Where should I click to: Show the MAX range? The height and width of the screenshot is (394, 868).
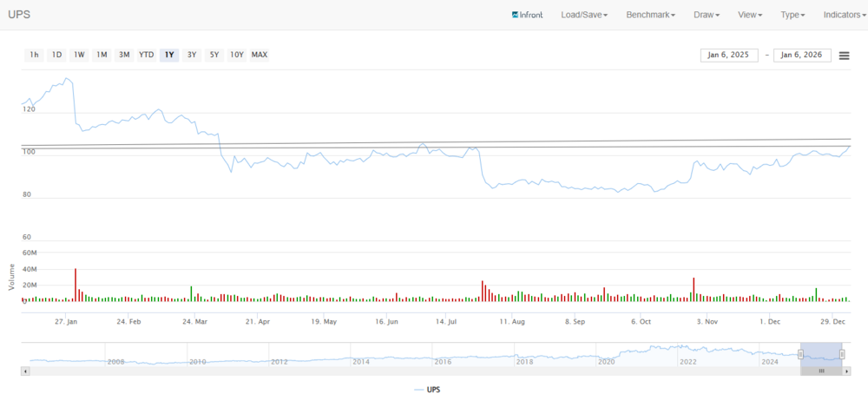[x=259, y=55]
